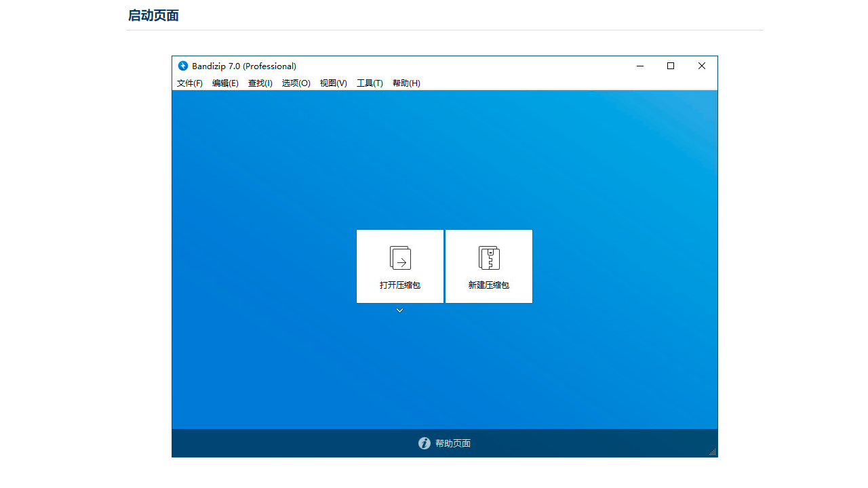This screenshot has height=488, width=868.
Task: Open the 文件(F) menu
Action: (x=190, y=83)
